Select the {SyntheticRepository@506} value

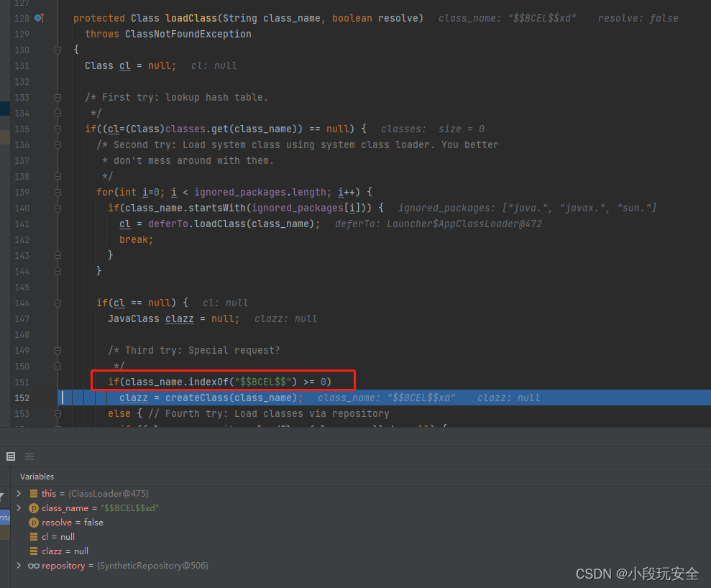153,566
